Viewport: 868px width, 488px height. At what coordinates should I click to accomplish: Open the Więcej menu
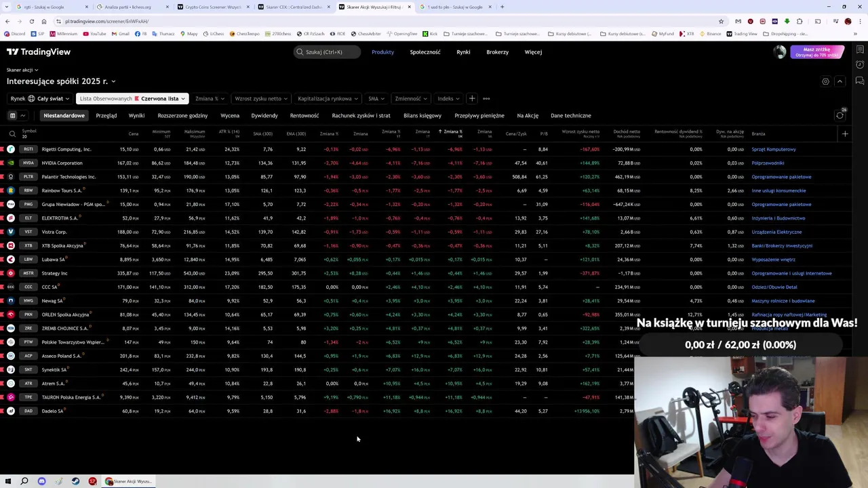coord(533,52)
